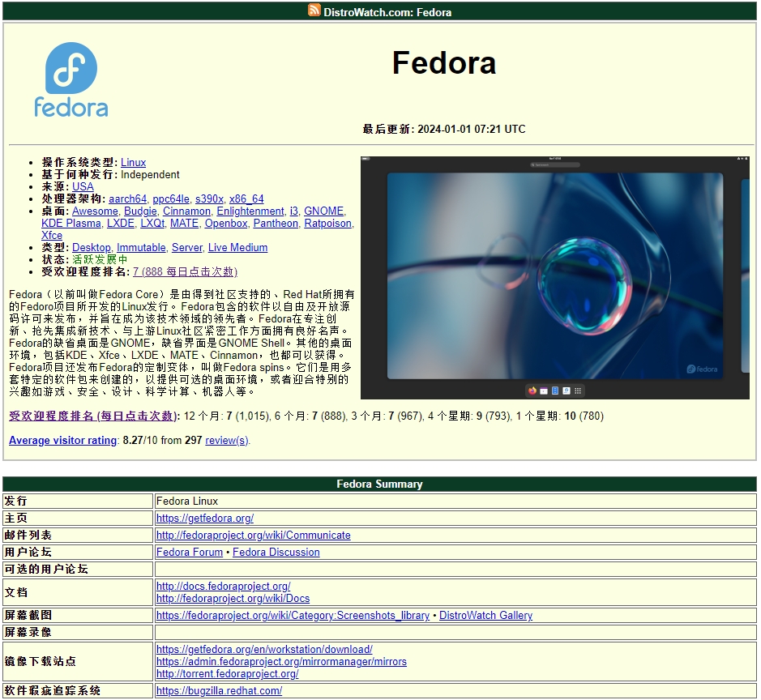This screenshot has height=700, width=761.
Task: Open the fedoraproject.org/wiki/Docs link
Action: pyautogui.click(x=233, y=598)
